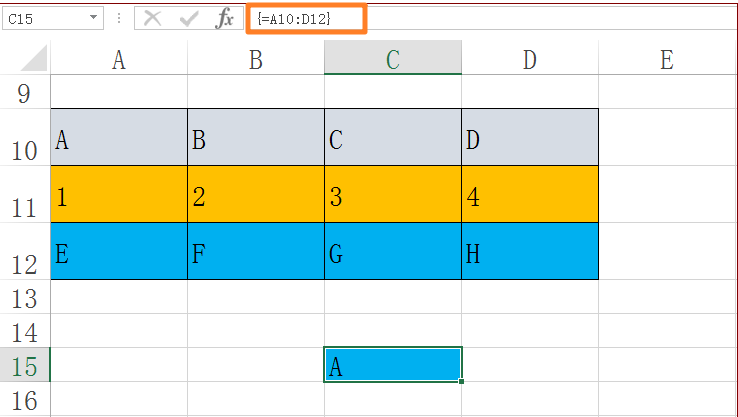
Task: Select orange cell containing 1
Action: click(x=119, y=194)
